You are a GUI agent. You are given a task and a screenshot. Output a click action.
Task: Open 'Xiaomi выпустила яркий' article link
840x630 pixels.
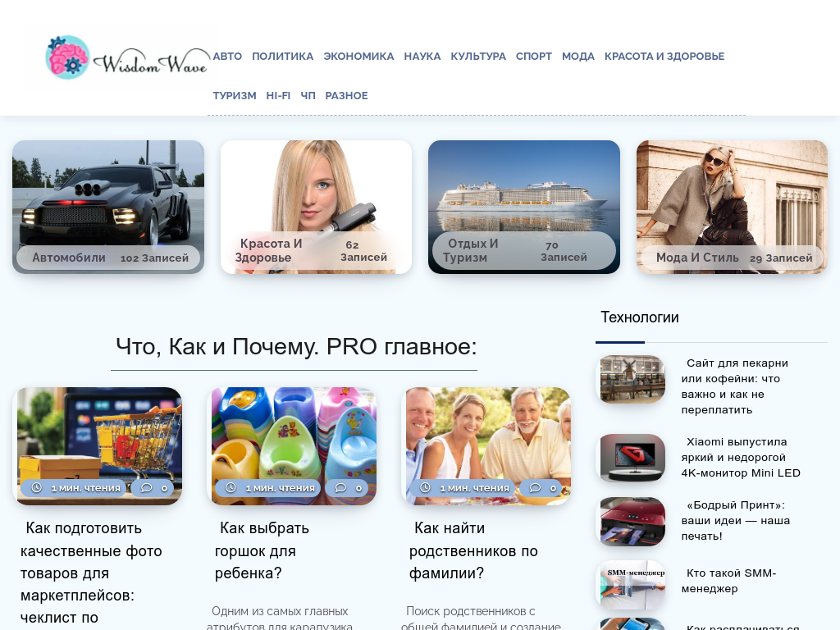click(741, 458)
